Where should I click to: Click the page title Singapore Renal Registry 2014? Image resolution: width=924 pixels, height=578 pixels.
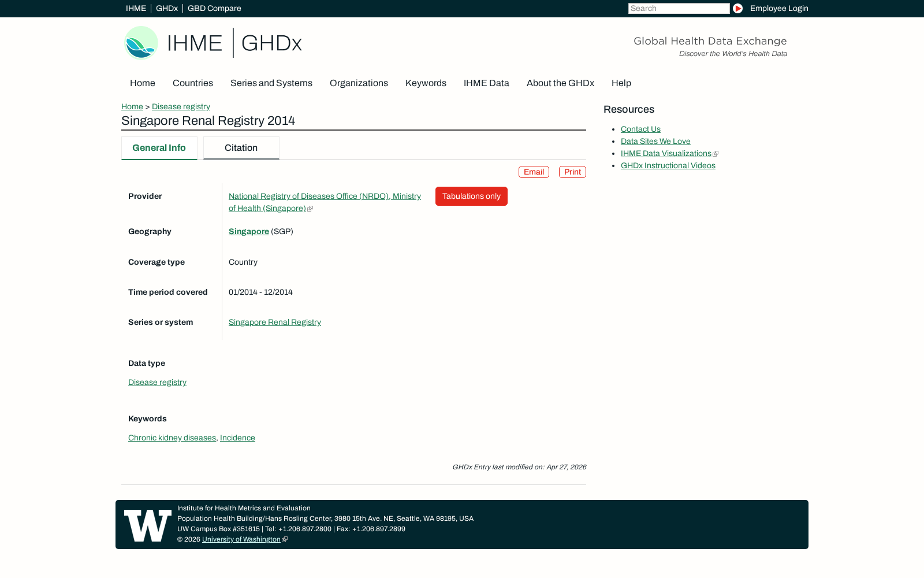(208, 121)
